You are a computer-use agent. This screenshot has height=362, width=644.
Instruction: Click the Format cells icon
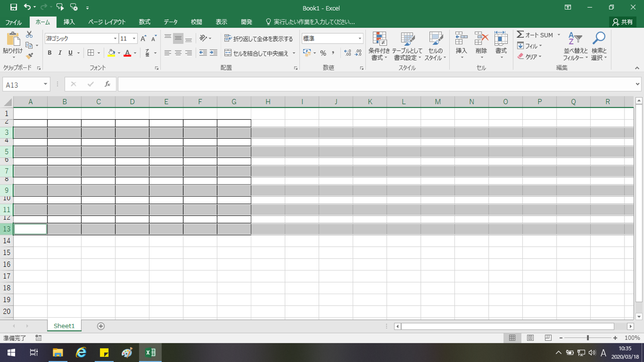(x=501, y=38)
